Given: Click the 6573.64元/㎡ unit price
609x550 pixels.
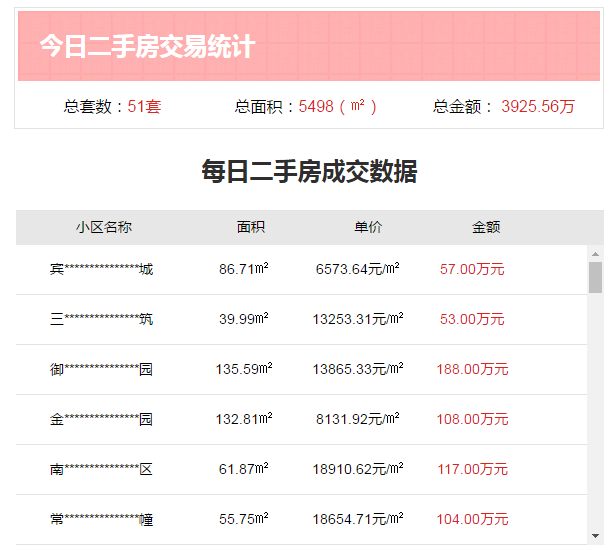Looking at the screenshot, I should pyautogui.click(x=357, y=269).
